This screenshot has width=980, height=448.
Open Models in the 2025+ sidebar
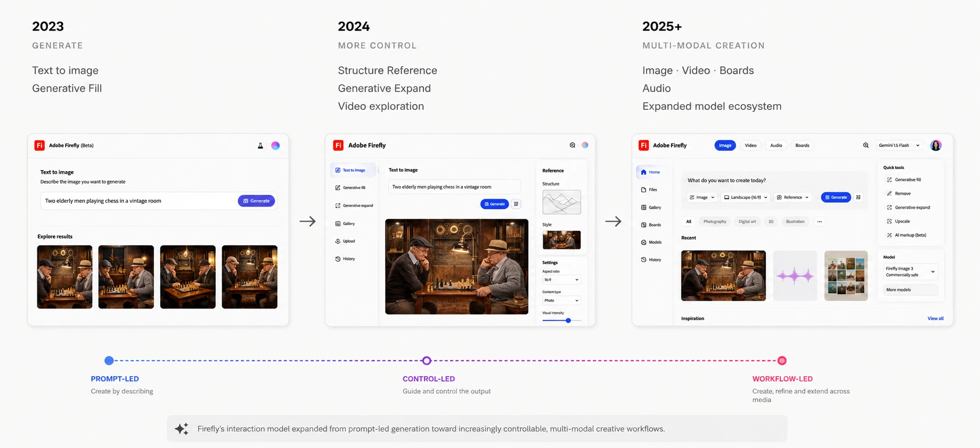651,242
